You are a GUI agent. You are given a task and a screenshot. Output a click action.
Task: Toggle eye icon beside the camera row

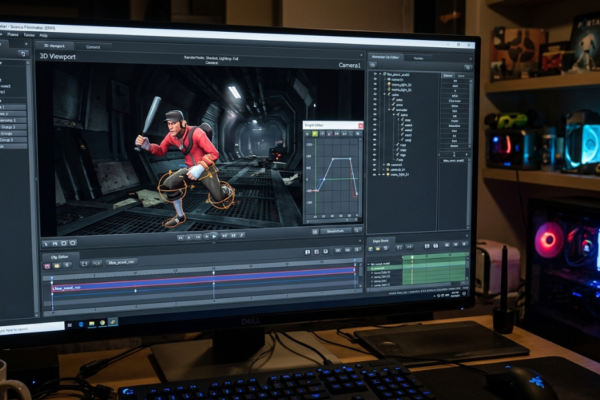(375, 79)
